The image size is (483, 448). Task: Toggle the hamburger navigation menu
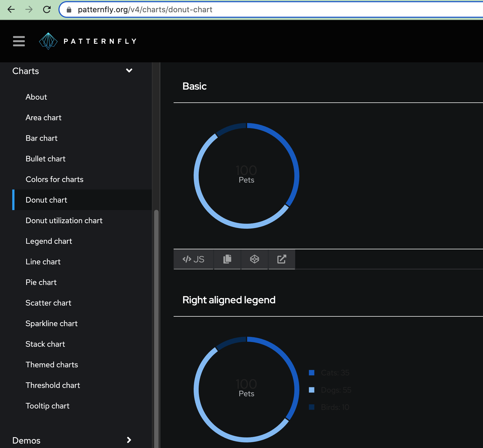(19, 41)
